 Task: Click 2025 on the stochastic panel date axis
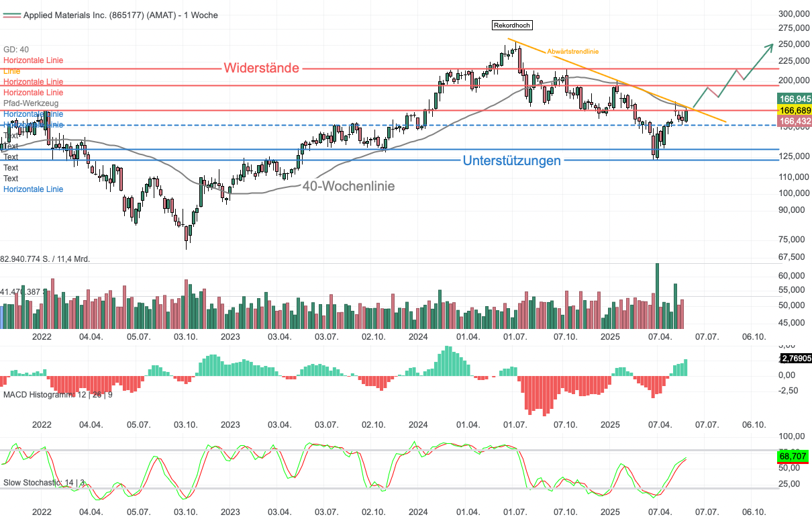coord(610,512)
